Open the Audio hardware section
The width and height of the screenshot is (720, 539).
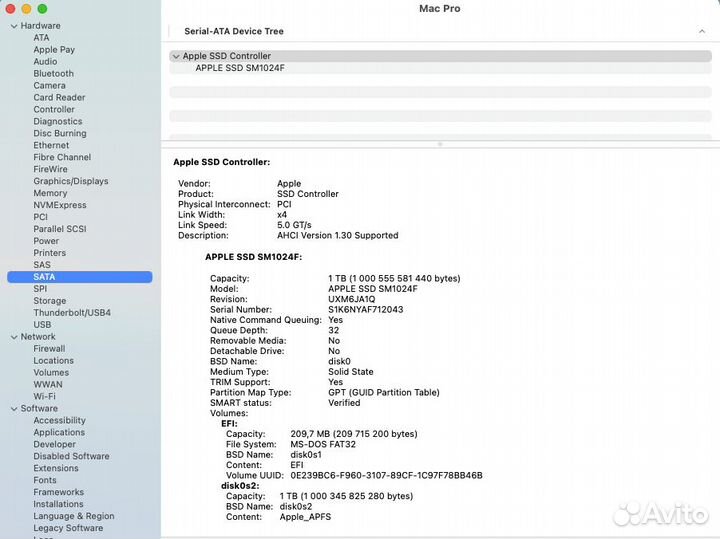[x=45, y=62]
